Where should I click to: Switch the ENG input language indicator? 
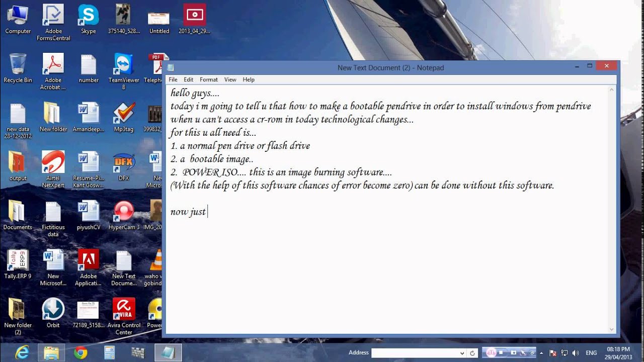(592, 353)
